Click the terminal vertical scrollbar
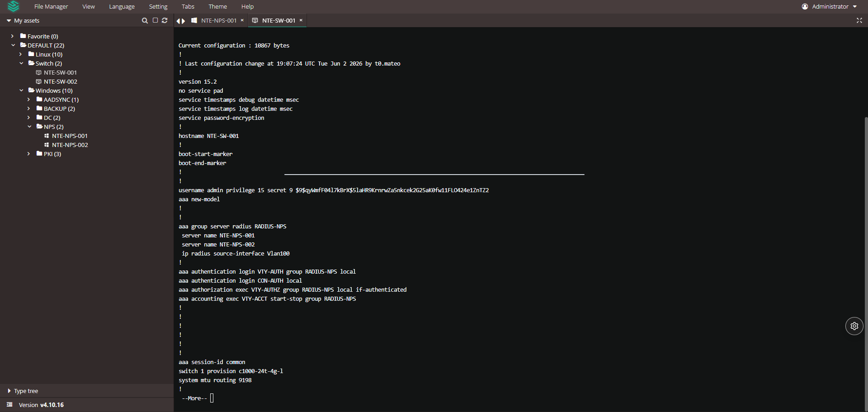 866,263
